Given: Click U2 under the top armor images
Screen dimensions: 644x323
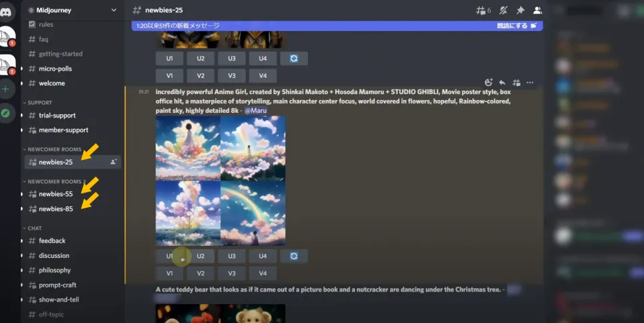Looking at the screenshot, I should point(201,58).
